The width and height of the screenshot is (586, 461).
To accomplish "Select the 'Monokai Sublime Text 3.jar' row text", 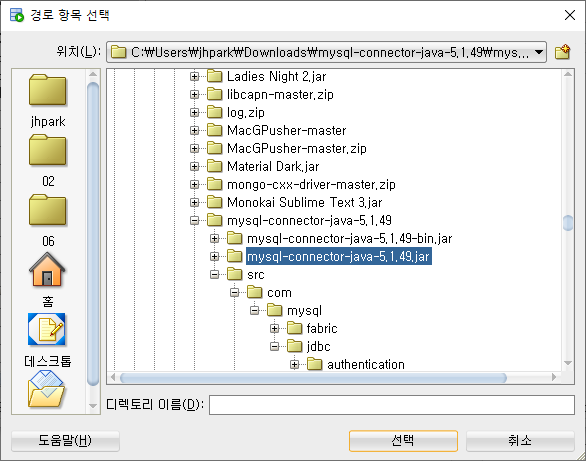I will tap(305, 202).
